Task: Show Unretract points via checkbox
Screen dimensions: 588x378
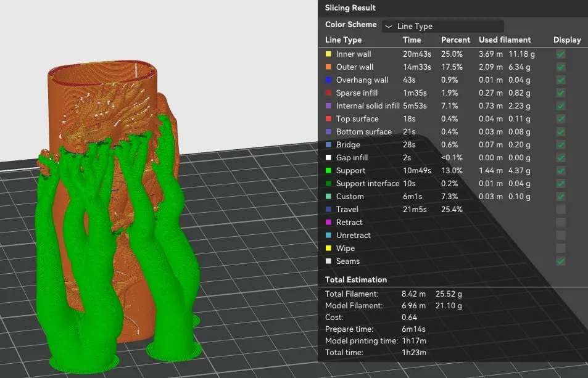Action: pos(561,236)
